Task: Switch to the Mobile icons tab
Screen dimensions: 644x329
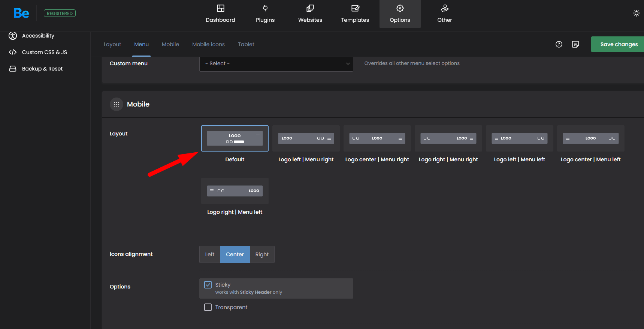Action: point(208,44)
